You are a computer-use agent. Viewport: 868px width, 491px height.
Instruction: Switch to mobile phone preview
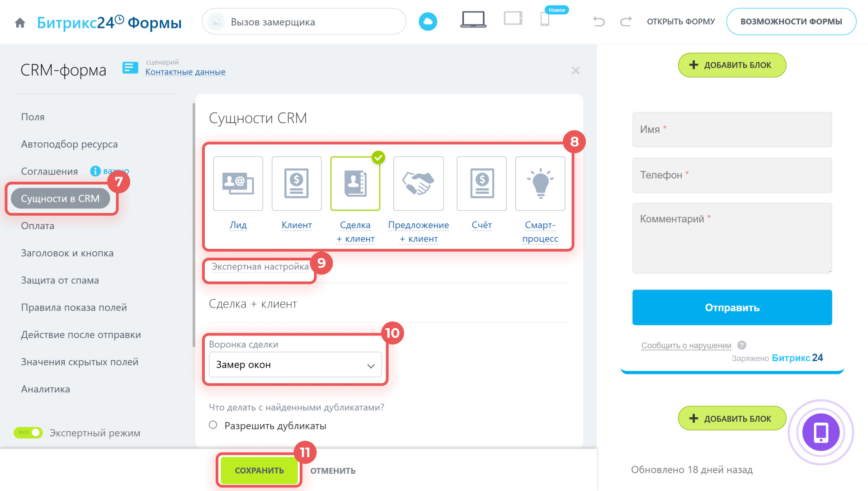click(x=545, y=19)
